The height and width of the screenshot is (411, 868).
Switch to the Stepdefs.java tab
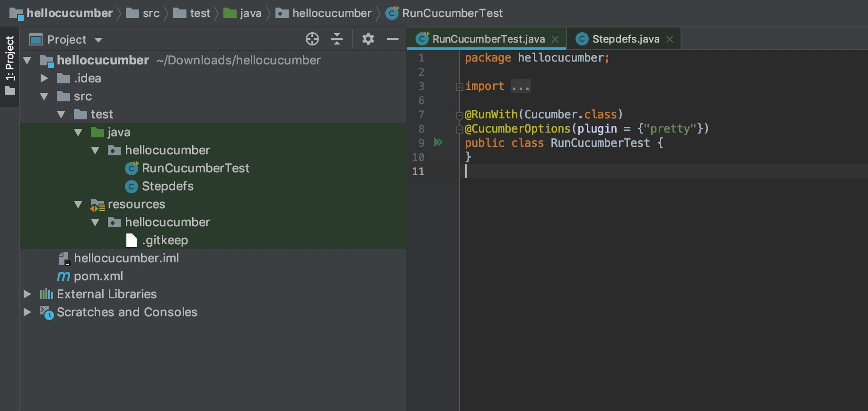(625, 39)
